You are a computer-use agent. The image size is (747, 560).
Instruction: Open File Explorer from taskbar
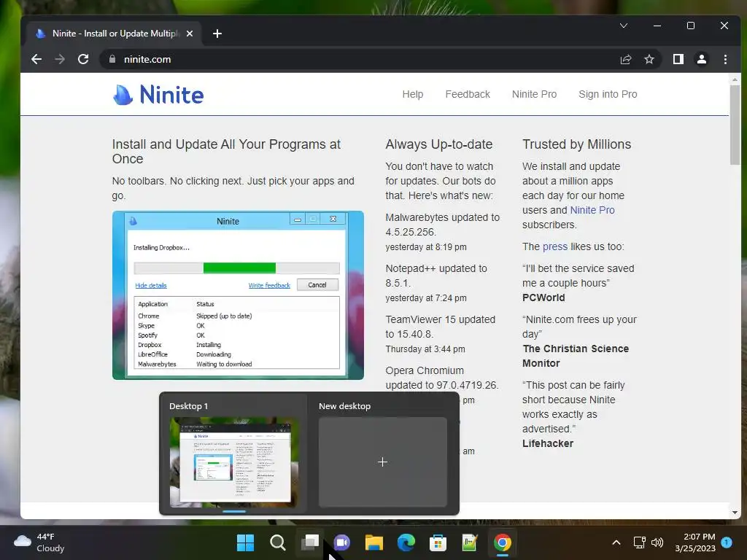coord(374,542)
